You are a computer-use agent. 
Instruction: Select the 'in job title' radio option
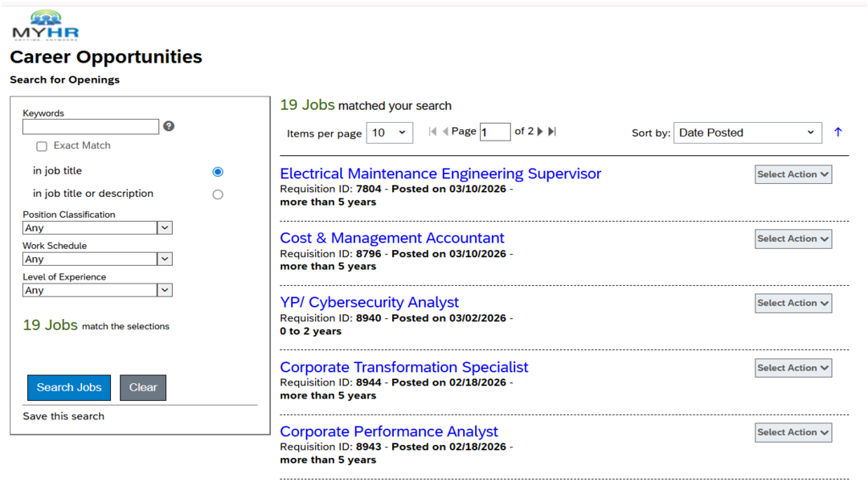(218, 172)
